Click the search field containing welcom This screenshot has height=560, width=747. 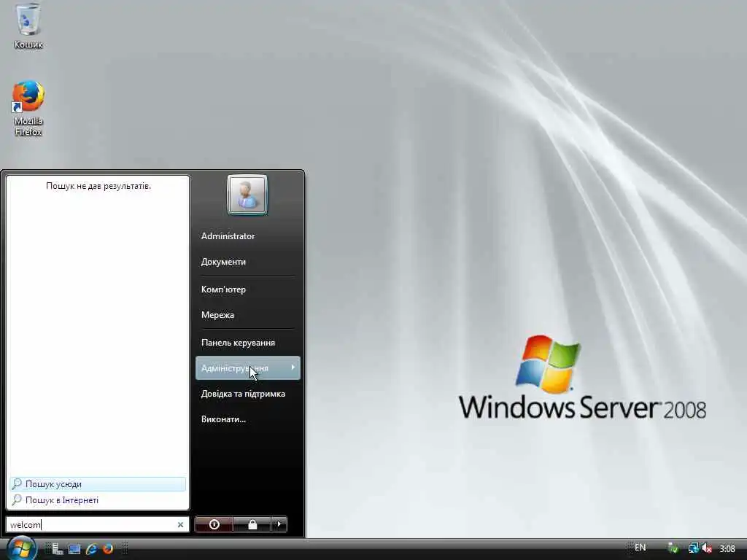(97, 524)
